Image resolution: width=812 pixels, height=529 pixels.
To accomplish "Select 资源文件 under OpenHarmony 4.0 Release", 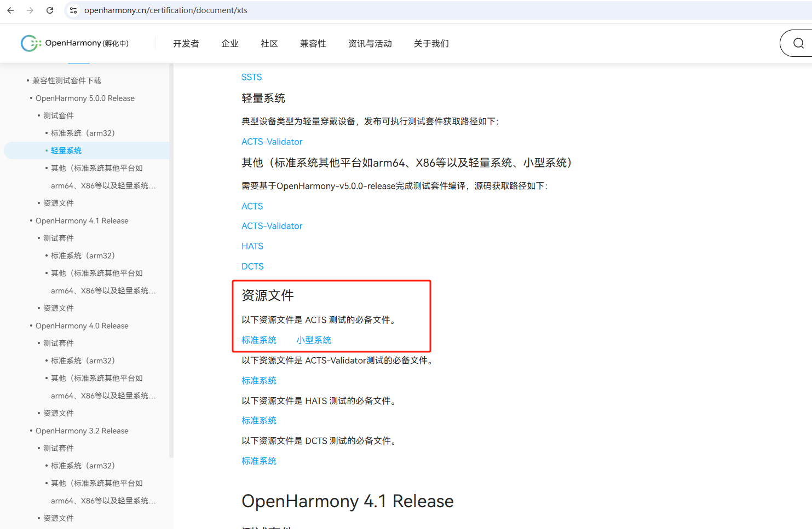I will coord(59,413).
